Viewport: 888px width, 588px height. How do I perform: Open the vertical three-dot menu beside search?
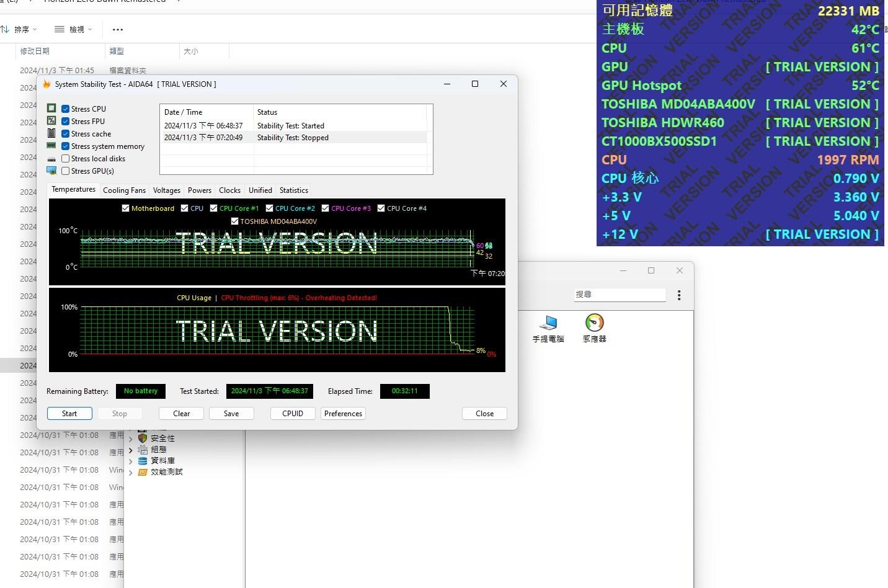[x=679, y=295]
